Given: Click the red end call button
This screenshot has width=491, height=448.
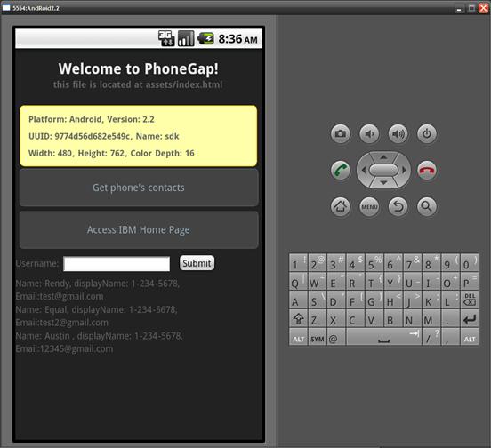Looking at the screenshot, I should (427, 171).
